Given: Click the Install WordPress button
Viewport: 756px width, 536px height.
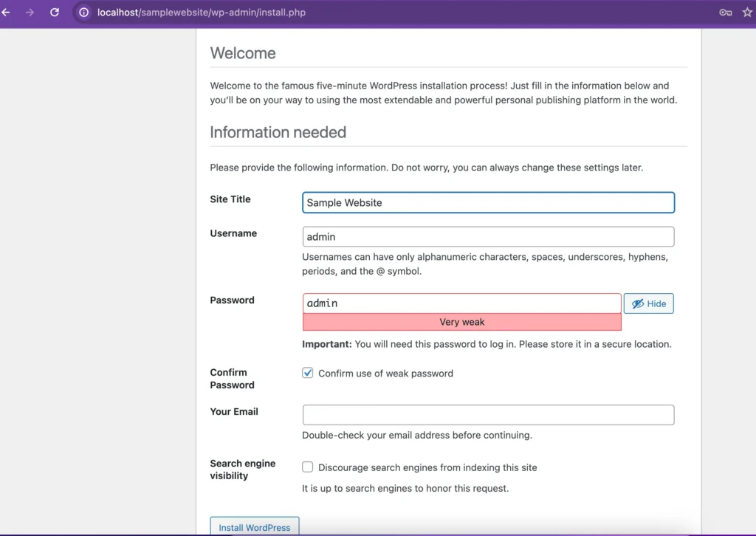Looking at the screenshot, I should tap(255, 527).
